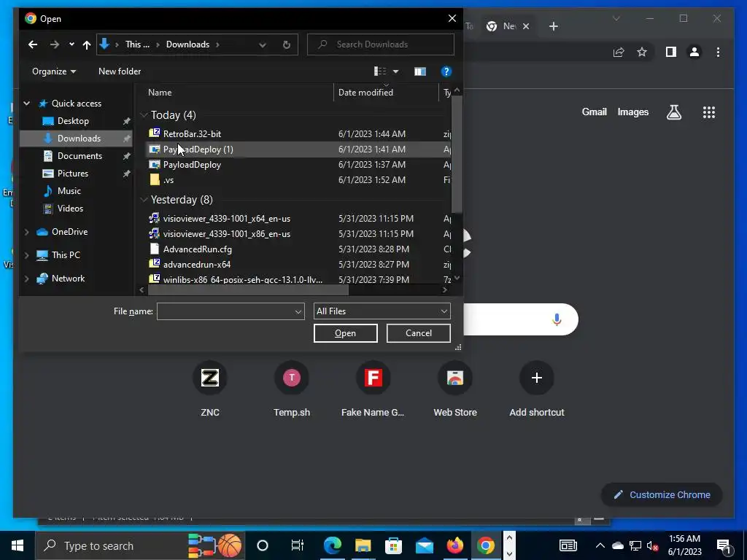Viewport: 747px width, 560px height.
Task: Open Search Labs flask icon
Action: click(x=674, y=112)
